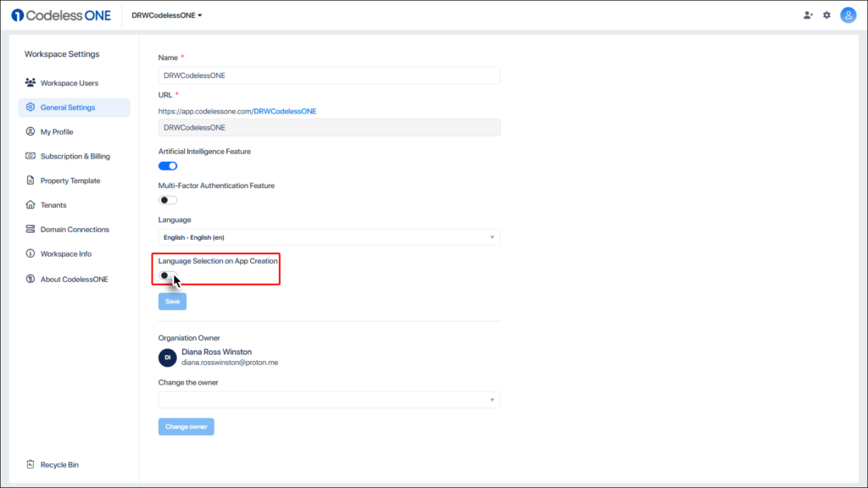
Task: Click the Workspace Settings heading
Action: [62, 54]
